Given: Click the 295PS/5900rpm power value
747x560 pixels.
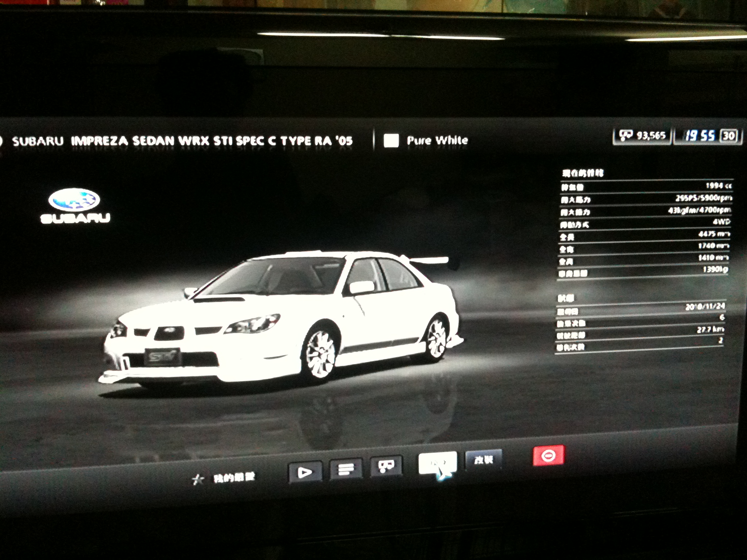Looking at the screenshot, I should pos(703,198).
